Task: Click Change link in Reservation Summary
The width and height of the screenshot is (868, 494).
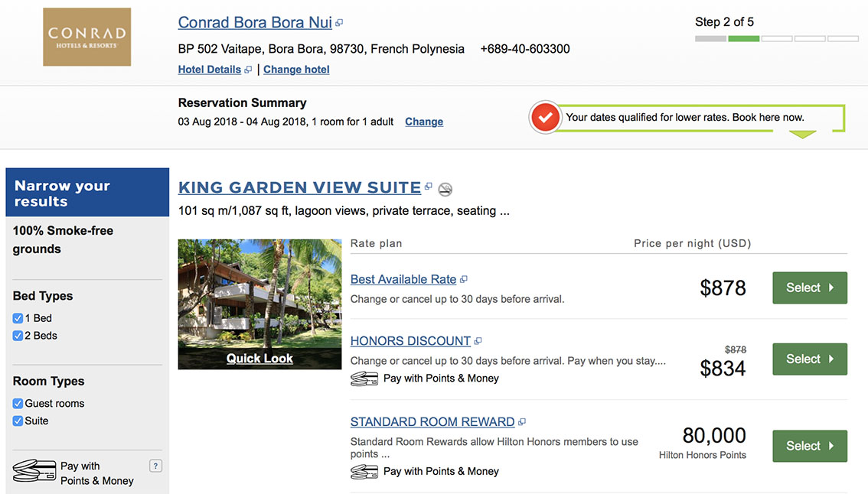Action: pyautogui.click(x=424, y=122)
